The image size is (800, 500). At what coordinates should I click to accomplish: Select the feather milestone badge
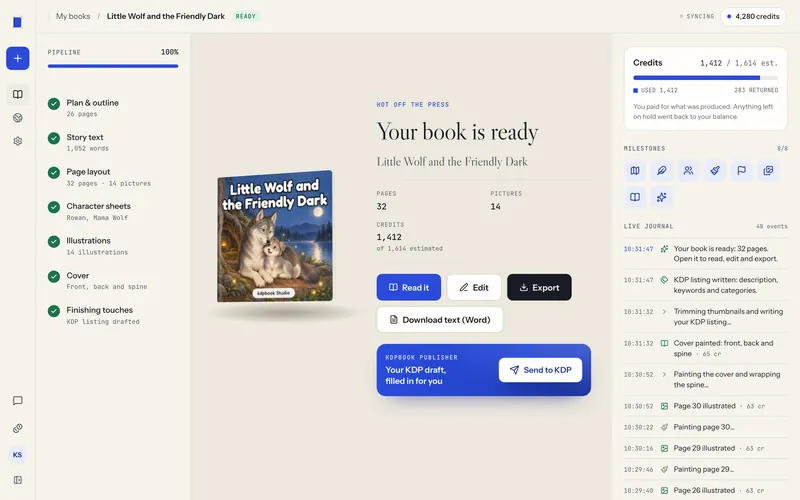point(661,171)
